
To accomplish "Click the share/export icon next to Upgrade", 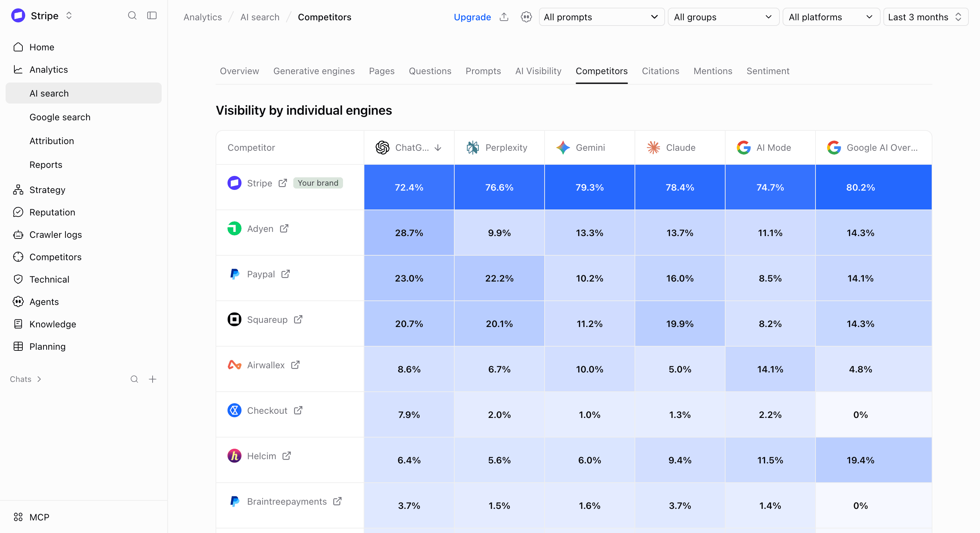I will click(x=504, y=17).
